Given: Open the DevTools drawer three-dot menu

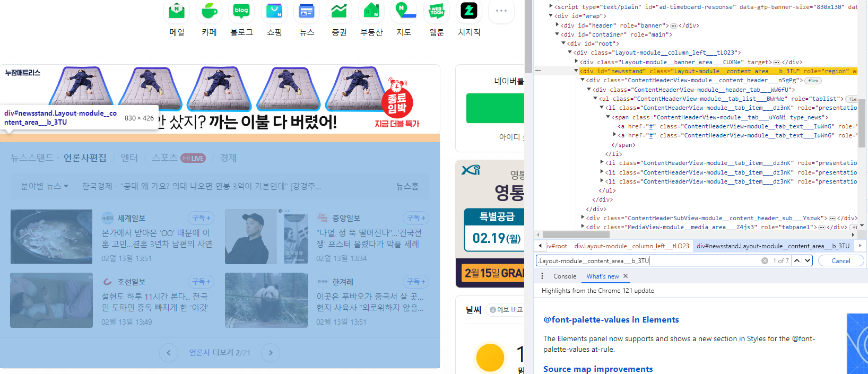Looking at the screenshot, I should (542, 276).
